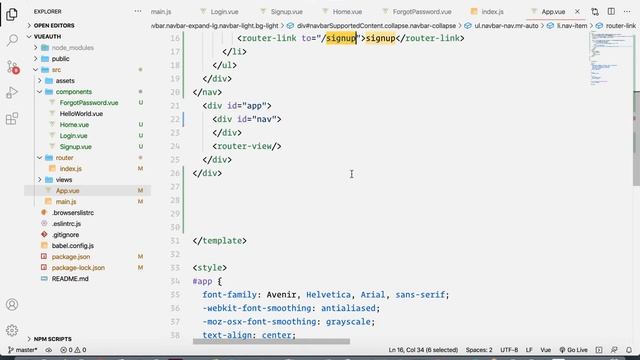The height and width of the screenshot is (360, 640).
Task: Change indentation via Spaces: 2
Action: tap(479, 350)
